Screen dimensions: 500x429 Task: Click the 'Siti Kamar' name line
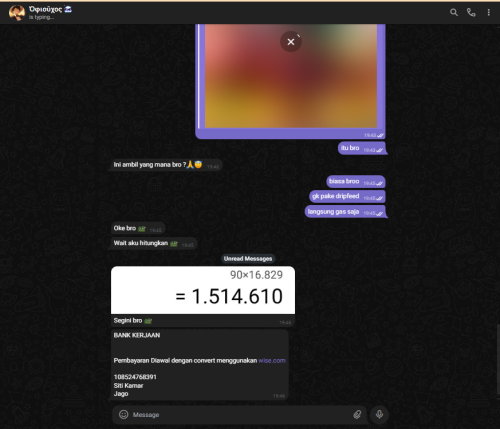[128, 386]
